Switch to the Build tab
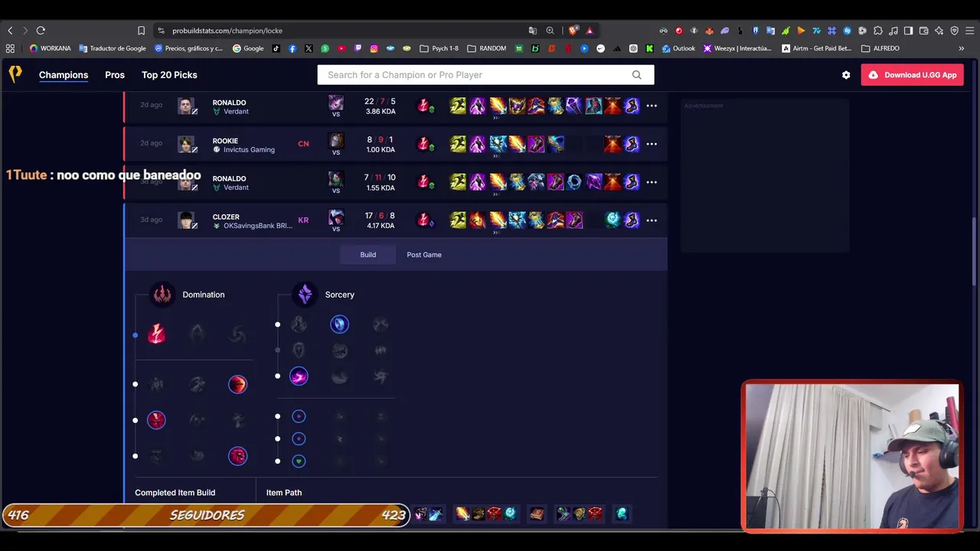This screenshot has width=980, height=551. (368, 255)
